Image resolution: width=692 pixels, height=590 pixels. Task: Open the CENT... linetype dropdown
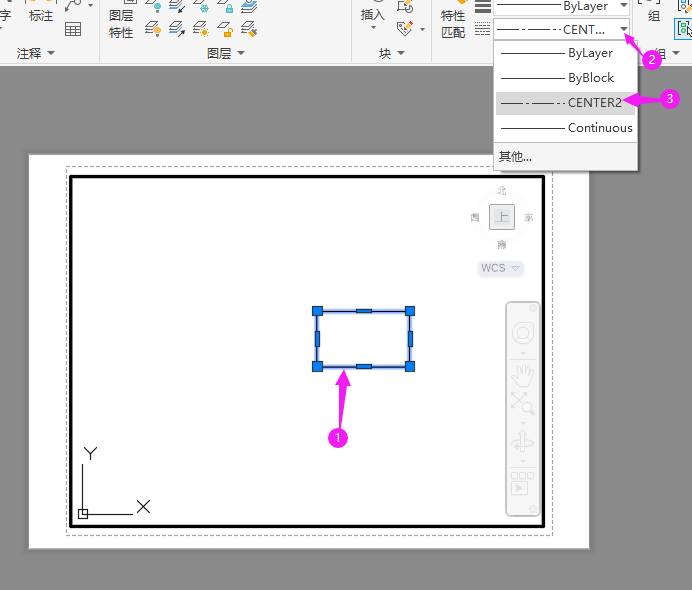624,29
